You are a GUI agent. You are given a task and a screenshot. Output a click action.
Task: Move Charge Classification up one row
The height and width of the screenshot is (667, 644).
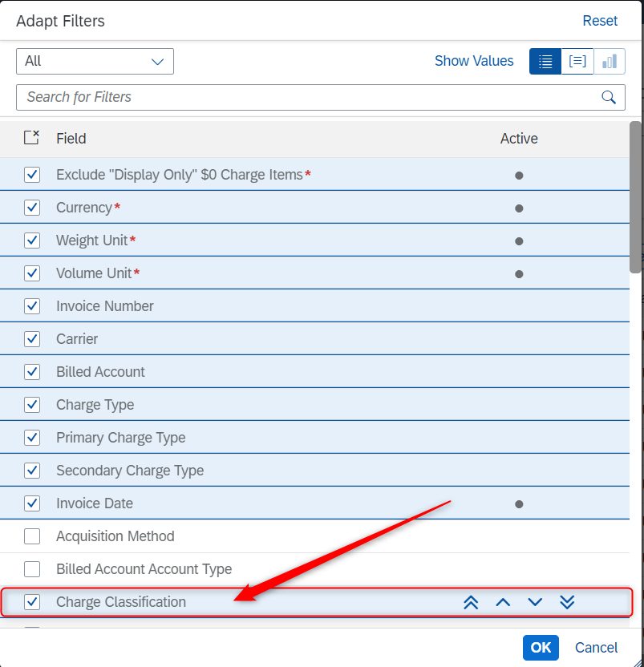tap(503, 602)
